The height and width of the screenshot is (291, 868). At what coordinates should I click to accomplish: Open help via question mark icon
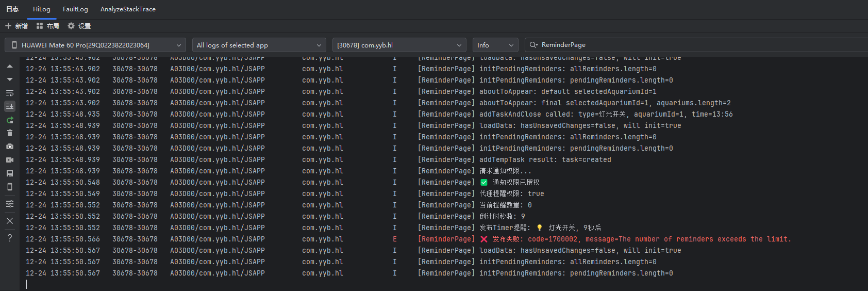[x=10, y=238]
